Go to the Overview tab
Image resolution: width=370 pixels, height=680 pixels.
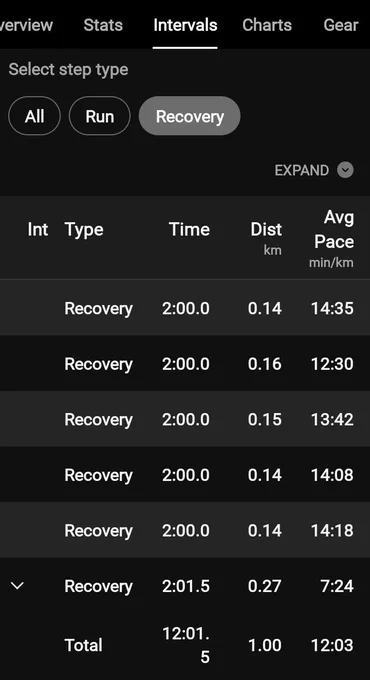(x=26, y=25)
